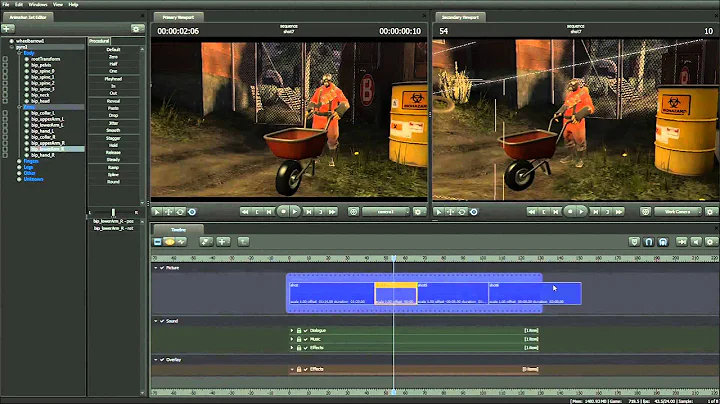
Task: Open the Work Camera dropdown
Action: 678,212
